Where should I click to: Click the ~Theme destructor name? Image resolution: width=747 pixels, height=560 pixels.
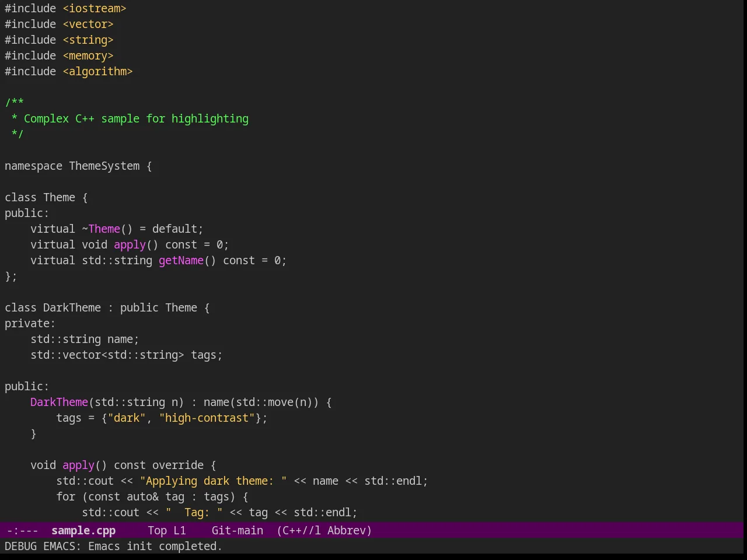click(x=101, y=229)
